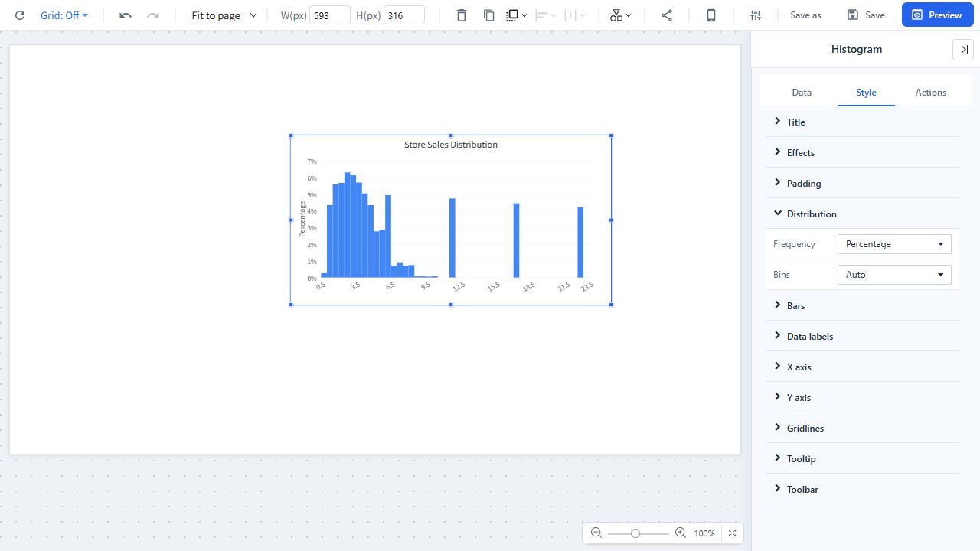980x551 pixels.
Task: Open the Frequency Percentage dropdown
Action: coord(894,244)
